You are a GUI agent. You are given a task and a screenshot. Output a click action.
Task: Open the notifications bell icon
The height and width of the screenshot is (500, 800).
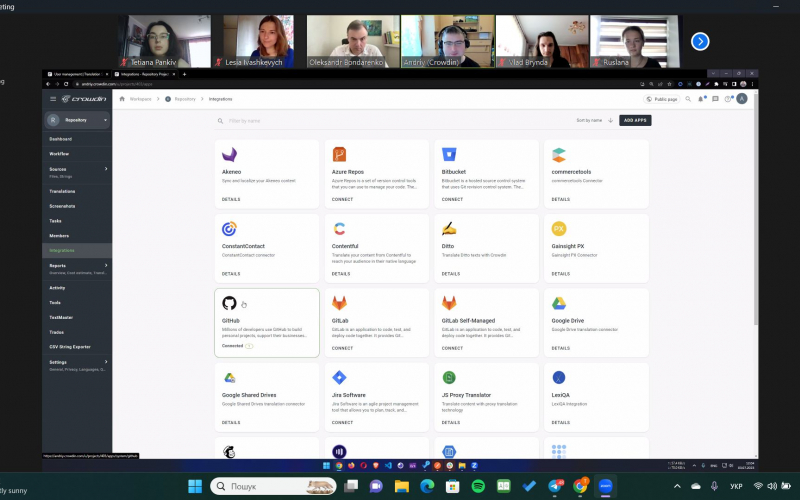click(701, 99)
